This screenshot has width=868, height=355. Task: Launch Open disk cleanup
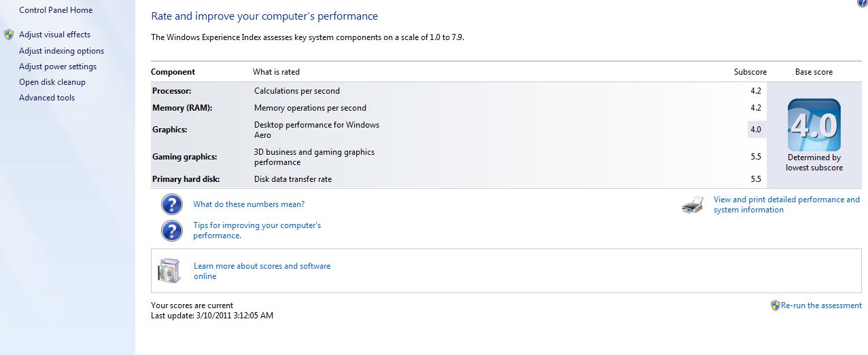click(52, 82)
